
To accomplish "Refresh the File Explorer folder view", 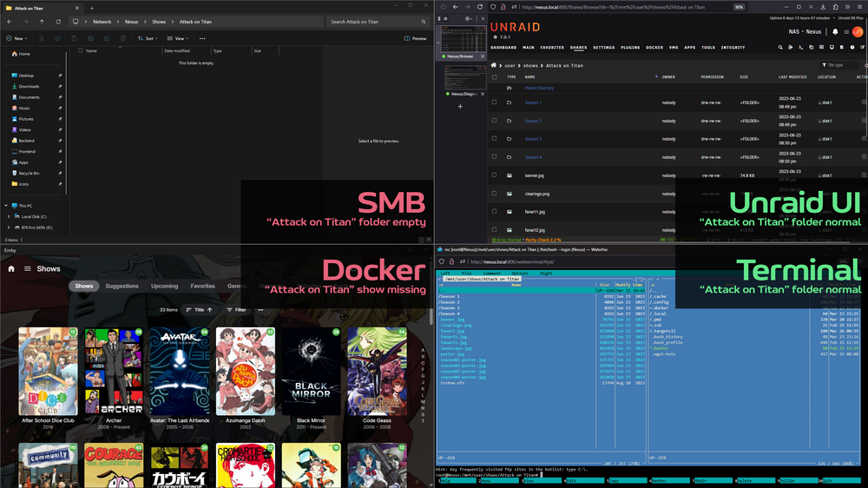I will click(x=58, y=22).
